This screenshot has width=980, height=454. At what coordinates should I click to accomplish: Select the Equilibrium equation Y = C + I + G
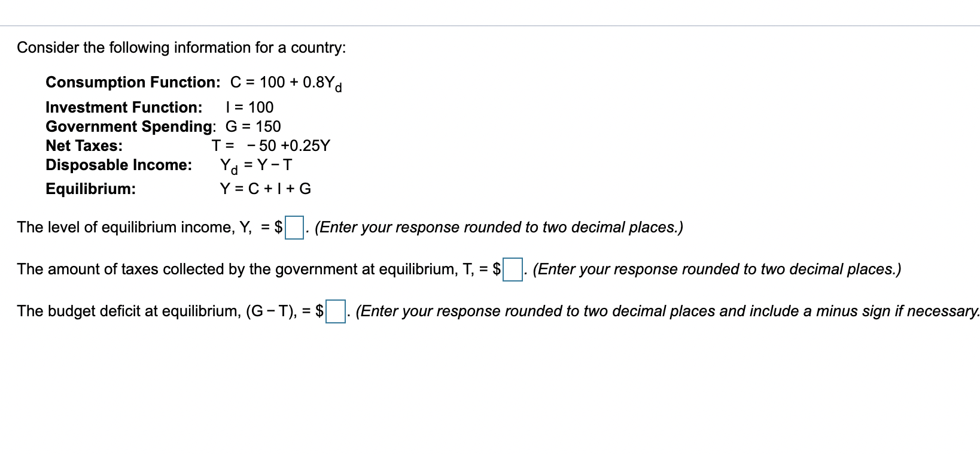point(179,189)
